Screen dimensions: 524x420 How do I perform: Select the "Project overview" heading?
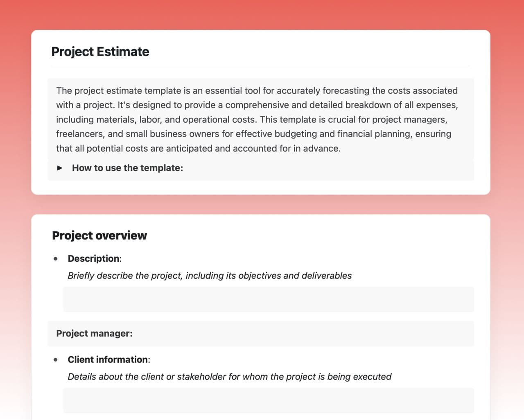99,236
